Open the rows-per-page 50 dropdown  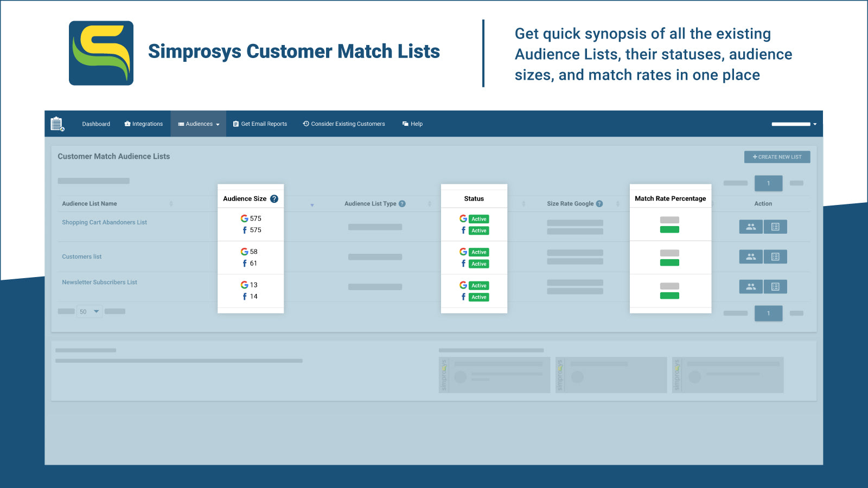click(x=89, y=311)
